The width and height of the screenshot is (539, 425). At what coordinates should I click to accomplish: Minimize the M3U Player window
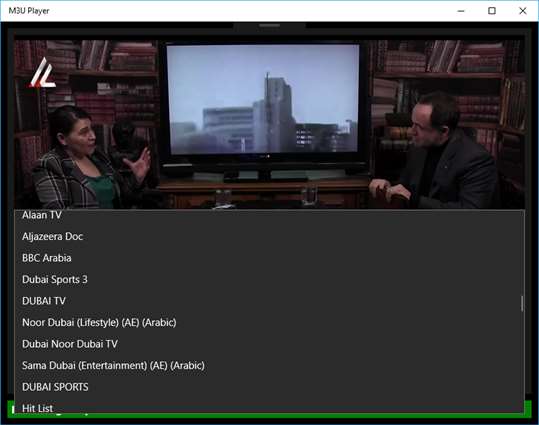pyautogui.click(x=461, y=11)
